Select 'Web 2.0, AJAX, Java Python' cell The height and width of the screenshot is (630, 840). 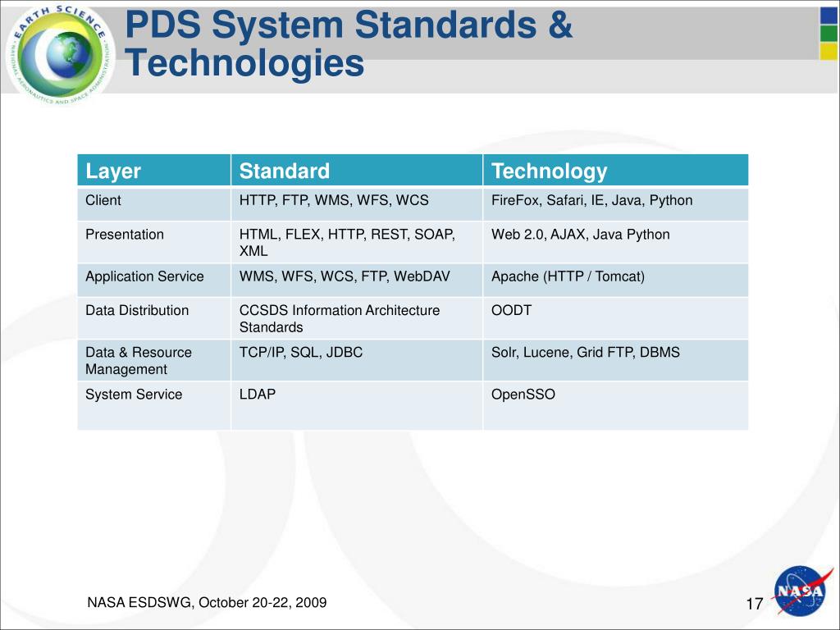(x=615, y=242)
